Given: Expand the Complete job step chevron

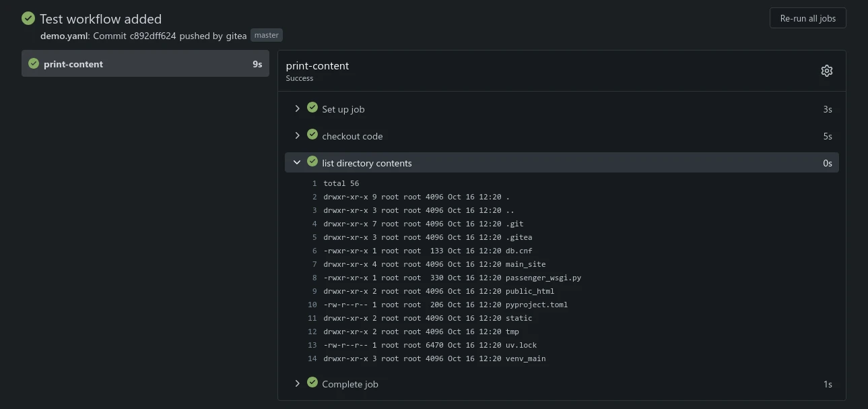Looking at the screenshot, I should point(297,383).
